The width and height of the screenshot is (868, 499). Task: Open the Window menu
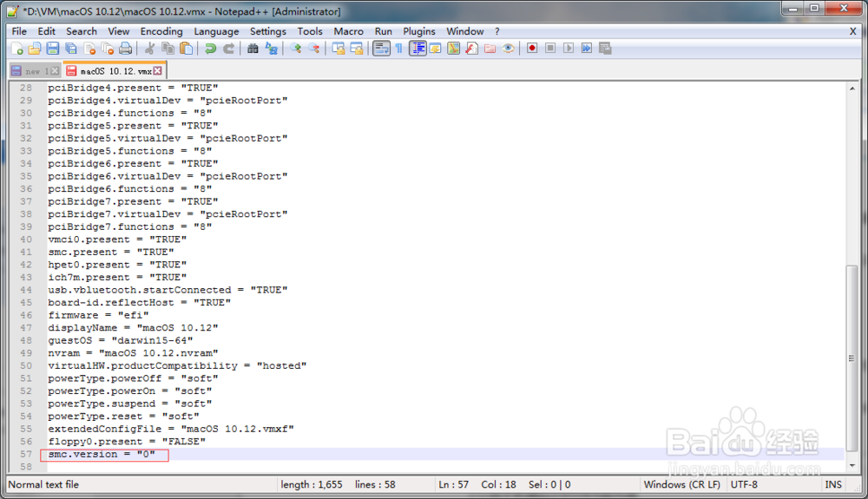pos(465,31)
